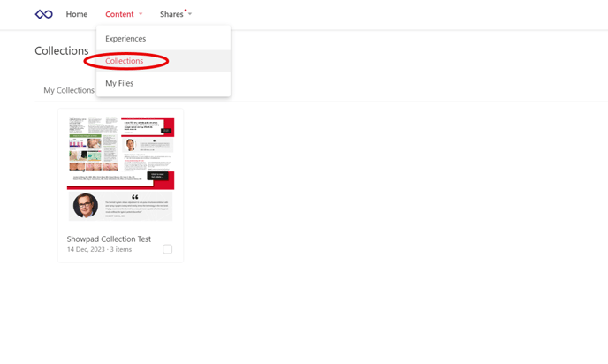The image size is (608, 364).
Task: Select Experiences from the Content dropdown
Action: pyautogui.click(x=125, y=39)
